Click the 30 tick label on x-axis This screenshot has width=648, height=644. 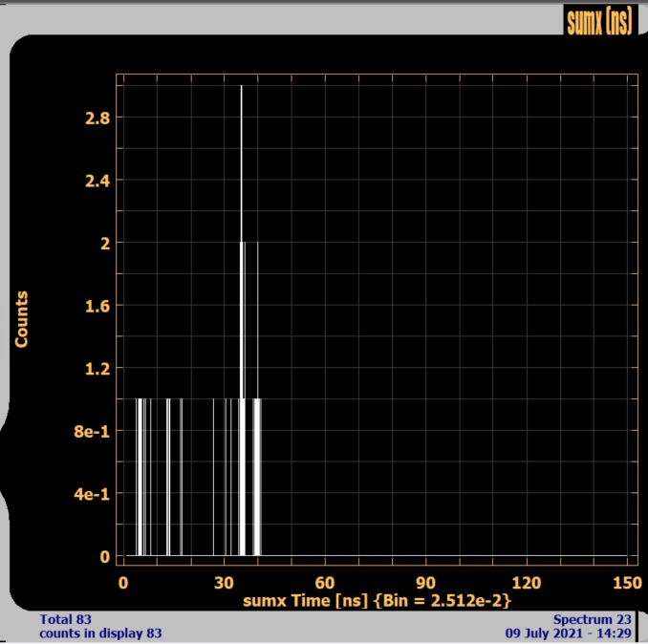click(224, 582)
